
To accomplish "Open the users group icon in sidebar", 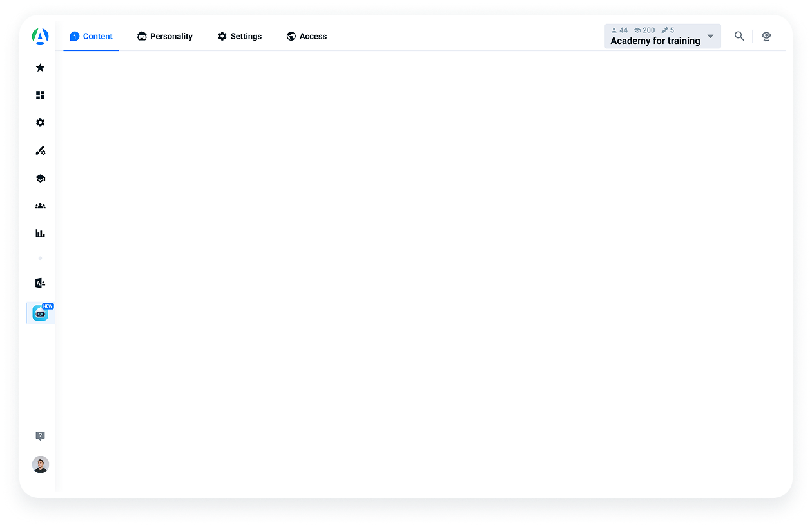I will point(40,206).
